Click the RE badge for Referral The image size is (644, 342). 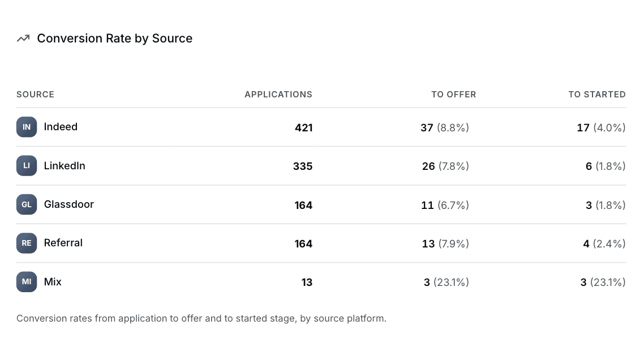27,243
